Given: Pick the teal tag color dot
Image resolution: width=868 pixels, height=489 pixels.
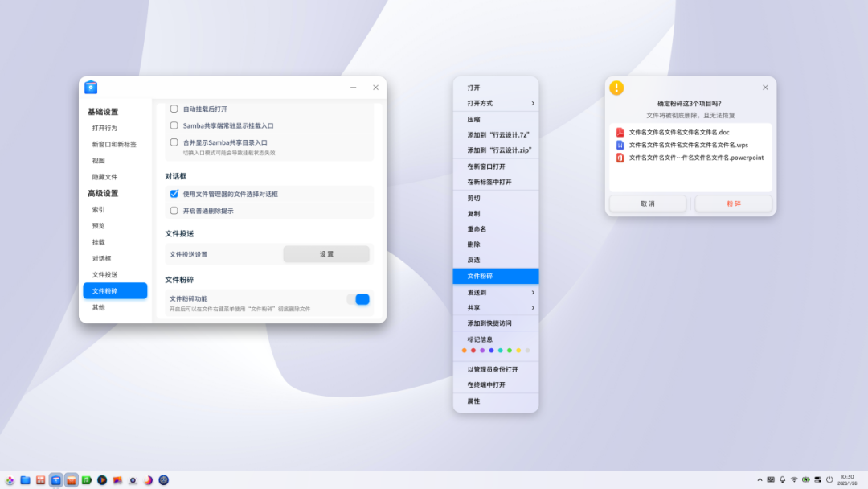Looking at the screenshot, I should click(501, 351).
